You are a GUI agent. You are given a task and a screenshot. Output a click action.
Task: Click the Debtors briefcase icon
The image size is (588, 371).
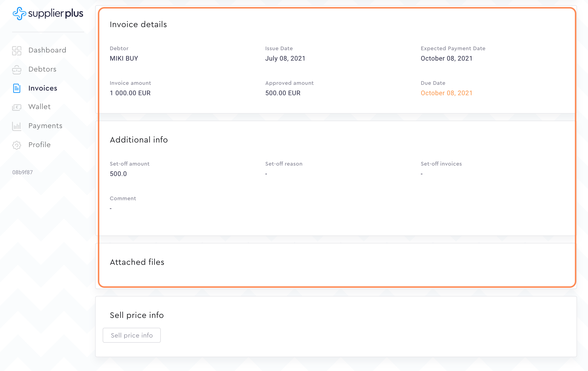(17, 70)
